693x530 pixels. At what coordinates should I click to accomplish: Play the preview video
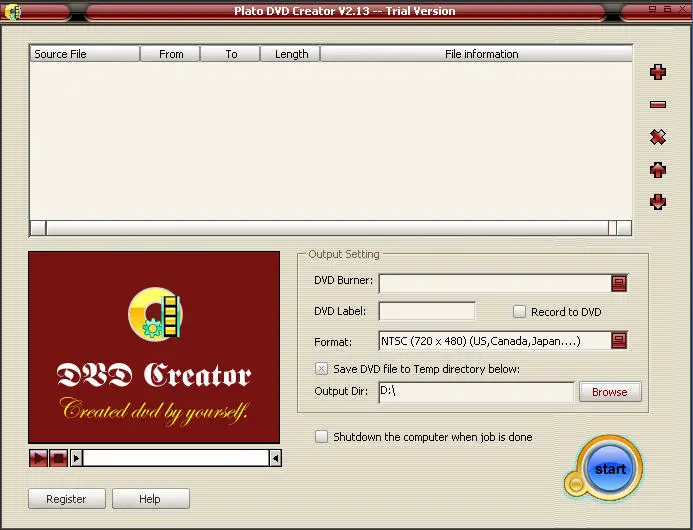point(38,458)
